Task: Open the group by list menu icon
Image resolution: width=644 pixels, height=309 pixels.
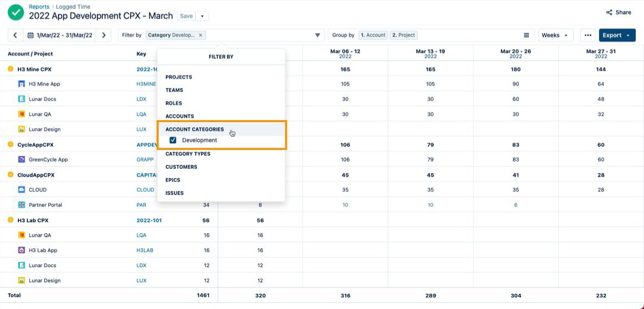Action: [x=526, y=35]
